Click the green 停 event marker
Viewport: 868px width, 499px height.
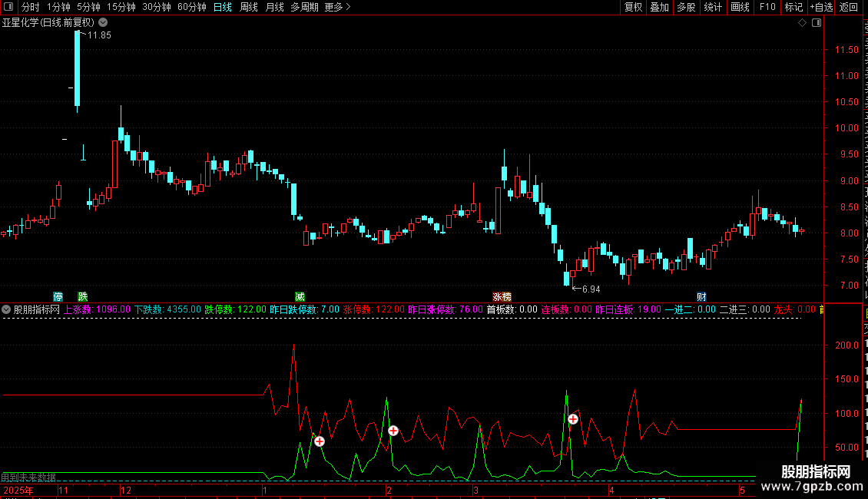(x=58, y=297)
